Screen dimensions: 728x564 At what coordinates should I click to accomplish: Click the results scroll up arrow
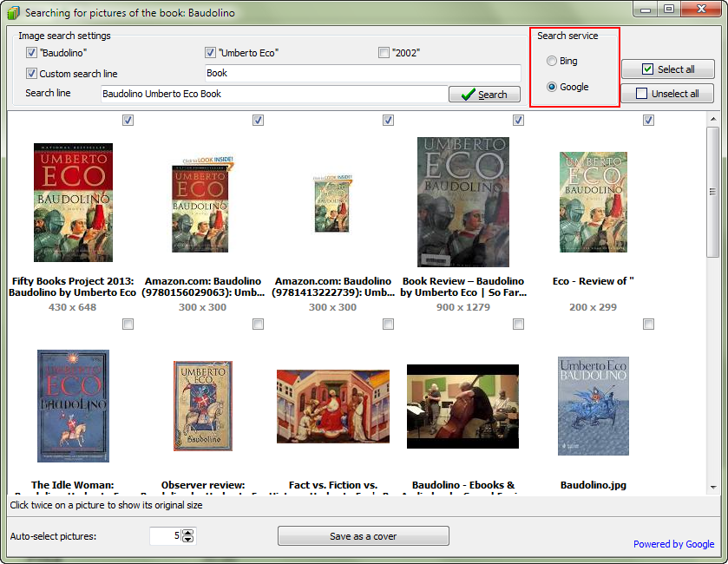pos(713,119)
